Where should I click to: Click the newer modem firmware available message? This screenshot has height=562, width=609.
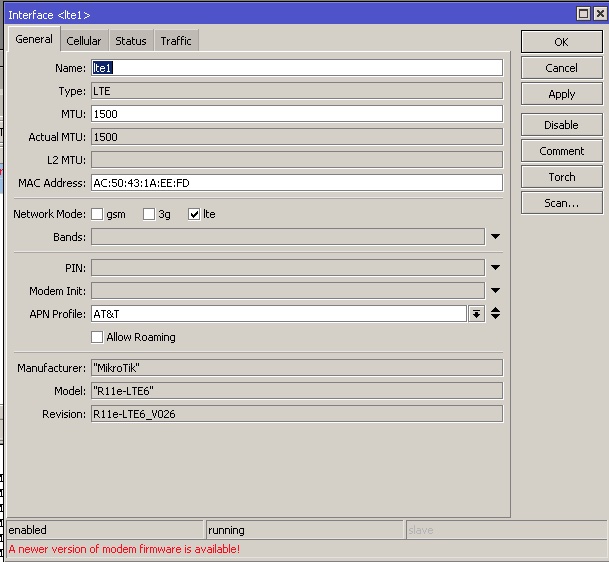click(x=124, y=549)
